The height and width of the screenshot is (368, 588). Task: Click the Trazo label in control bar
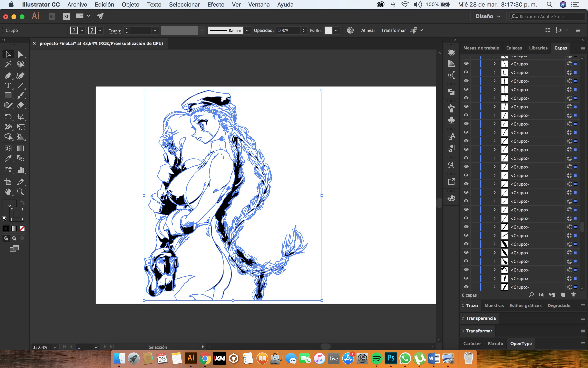(115, 31)
